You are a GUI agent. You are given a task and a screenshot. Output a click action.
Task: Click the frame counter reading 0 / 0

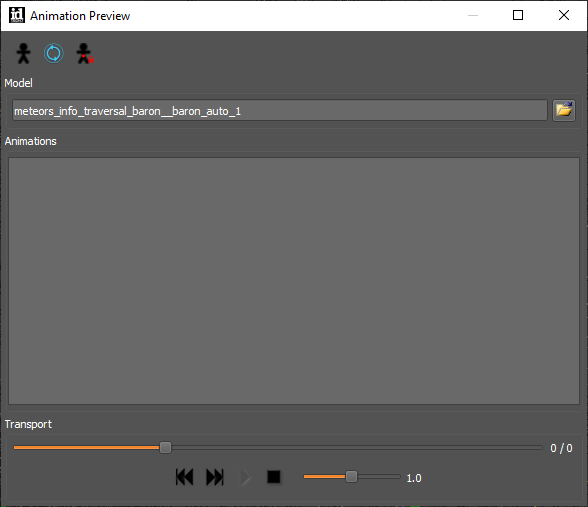click(561, 448)
